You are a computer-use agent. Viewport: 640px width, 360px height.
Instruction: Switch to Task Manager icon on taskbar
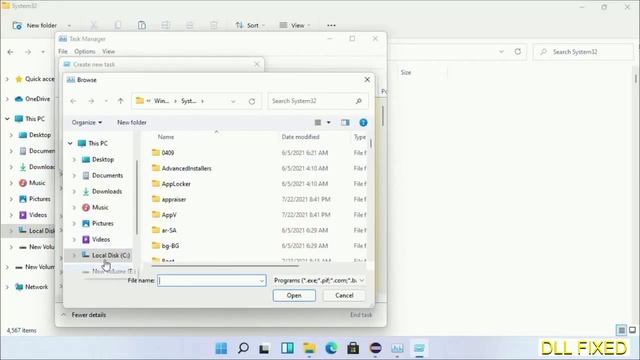click(x=397, y=348)
